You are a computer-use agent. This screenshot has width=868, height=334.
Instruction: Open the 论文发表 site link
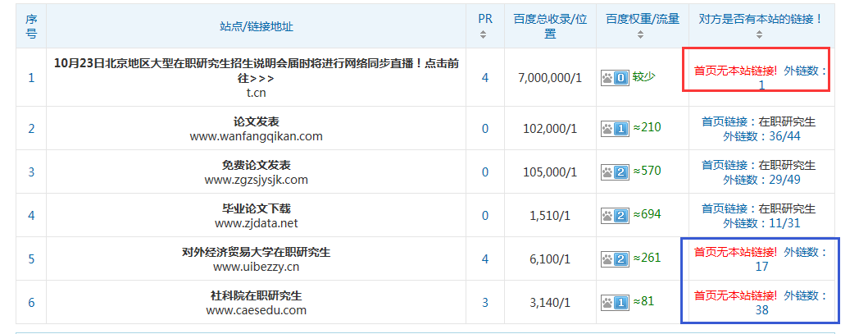(256, 121)
